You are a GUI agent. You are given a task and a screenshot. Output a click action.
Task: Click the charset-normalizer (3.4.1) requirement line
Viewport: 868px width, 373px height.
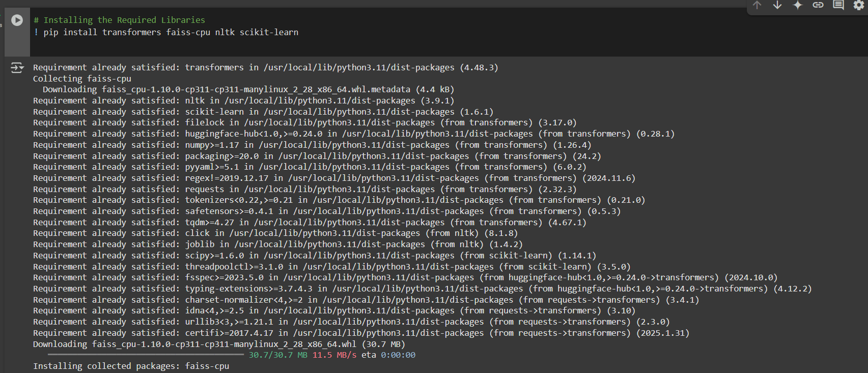coord(366,300)
